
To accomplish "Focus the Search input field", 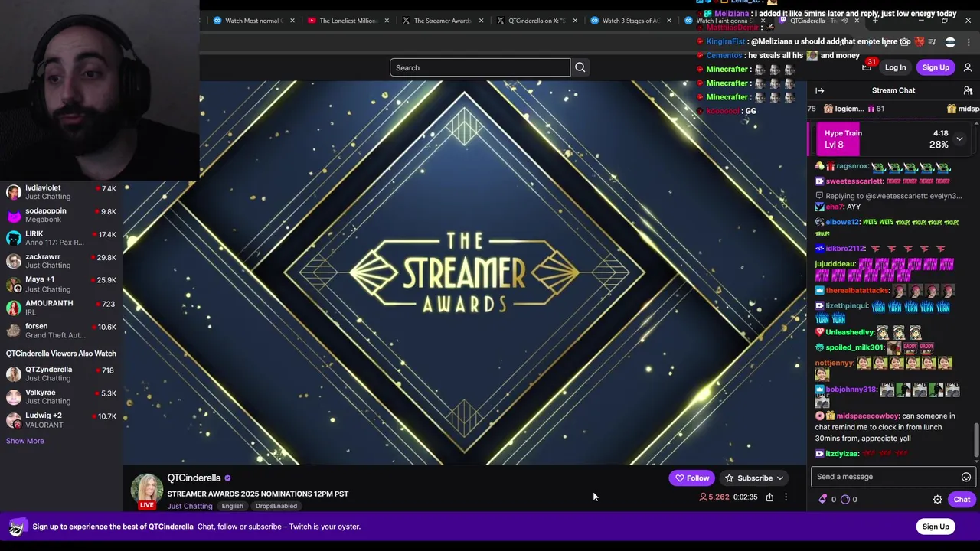I will click(x=480, y=67).
